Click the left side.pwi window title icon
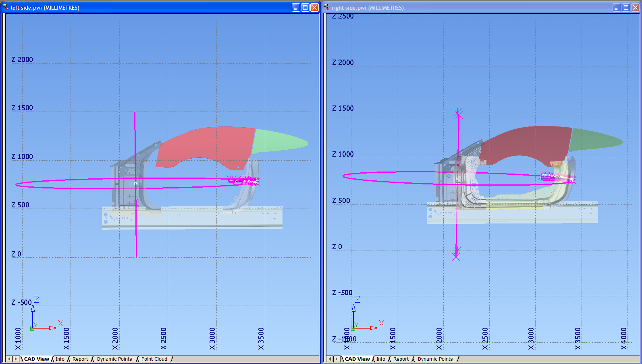The width and height of the screenshot is (642, 364). [x=5, y=7]
